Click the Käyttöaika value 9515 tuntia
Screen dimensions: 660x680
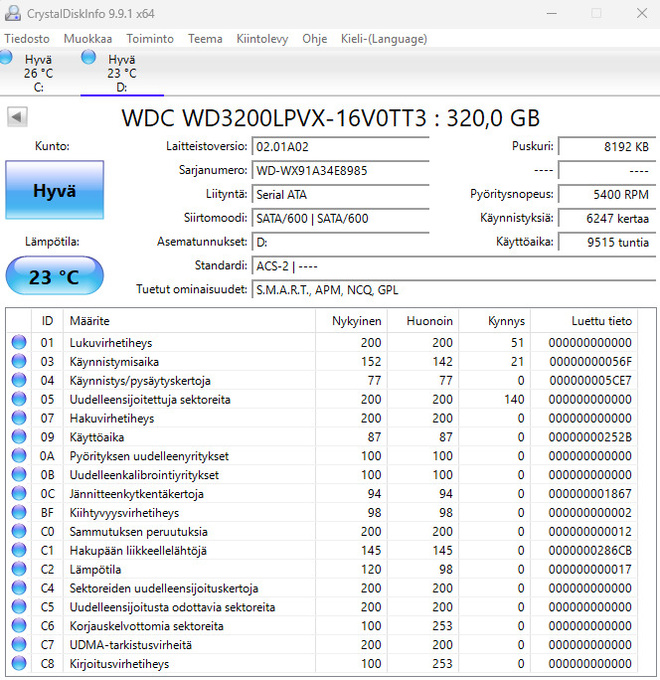coord(607,242)
